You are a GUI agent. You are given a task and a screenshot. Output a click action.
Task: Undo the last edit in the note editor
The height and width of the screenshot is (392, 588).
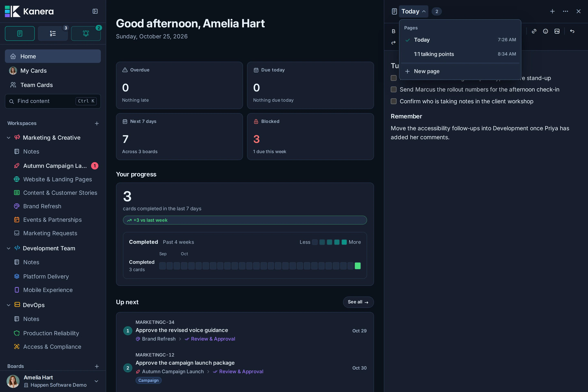click(x=572, y=31)
